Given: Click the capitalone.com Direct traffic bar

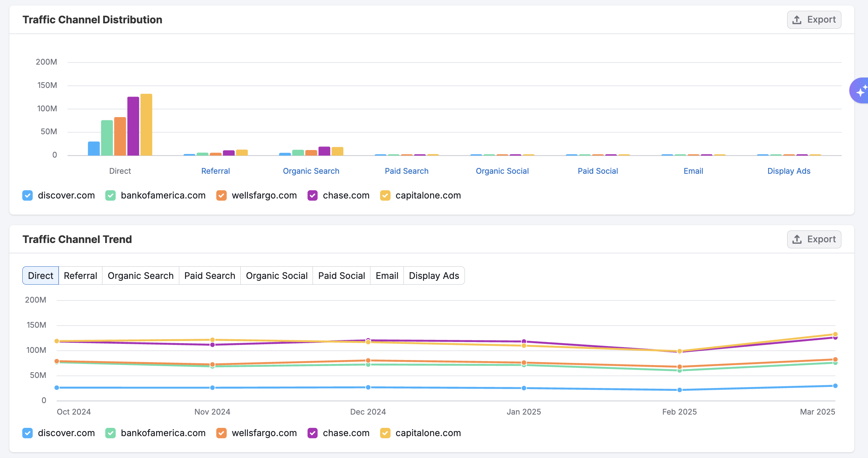Looking at the screenshot, I should click(x=146, y=125).
